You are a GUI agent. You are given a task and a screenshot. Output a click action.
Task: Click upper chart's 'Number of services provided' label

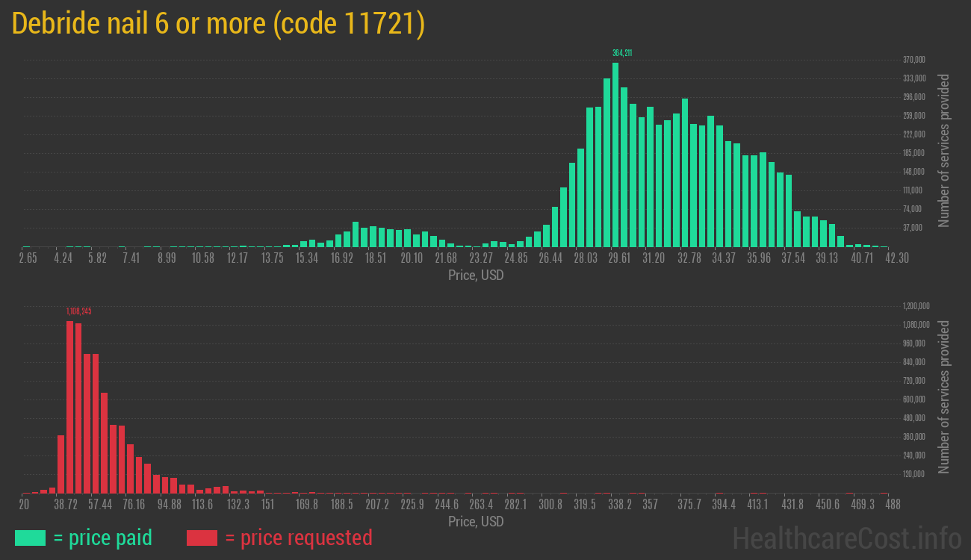(x=944, y=149)
